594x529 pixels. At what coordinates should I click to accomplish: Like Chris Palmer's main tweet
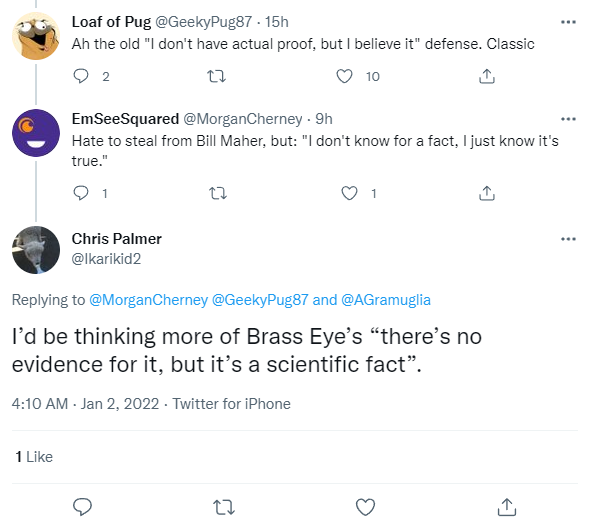tap(365, 507)
